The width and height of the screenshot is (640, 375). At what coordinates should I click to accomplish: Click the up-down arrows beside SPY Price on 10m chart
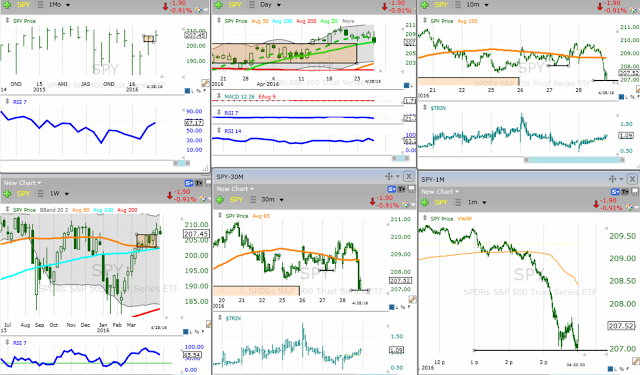coord(424,20)
